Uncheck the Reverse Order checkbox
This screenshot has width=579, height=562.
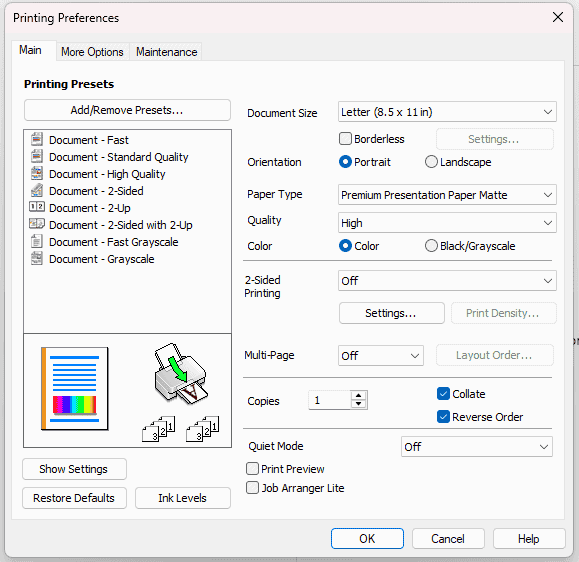(443, 417)
